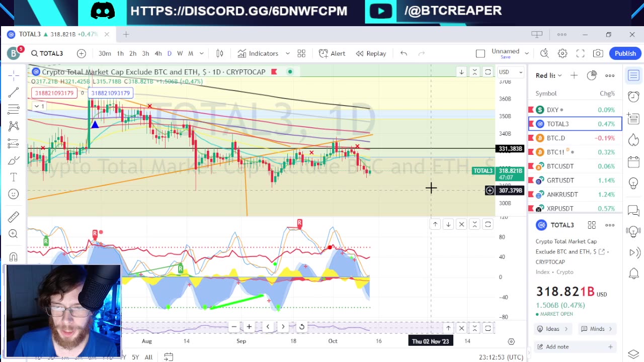Screen dimensions: 644x362
Task: Open the forecasting and measurement tools
Action: click(14, 143)
